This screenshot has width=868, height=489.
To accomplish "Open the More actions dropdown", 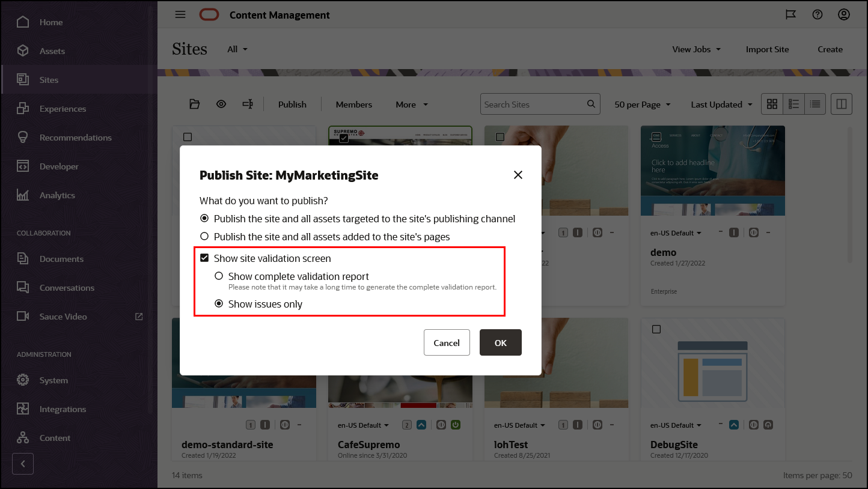I will tap(412, 105).
